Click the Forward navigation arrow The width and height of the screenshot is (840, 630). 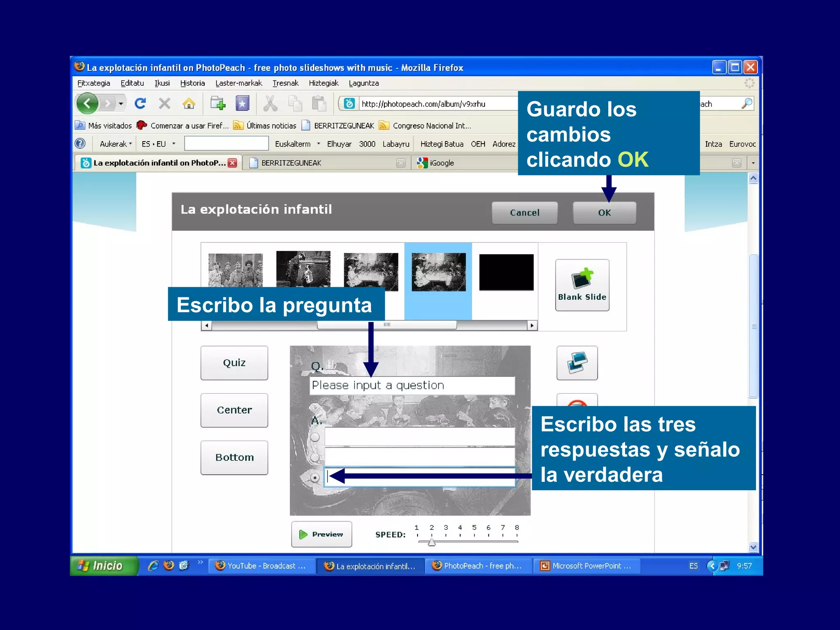[107, 103]
